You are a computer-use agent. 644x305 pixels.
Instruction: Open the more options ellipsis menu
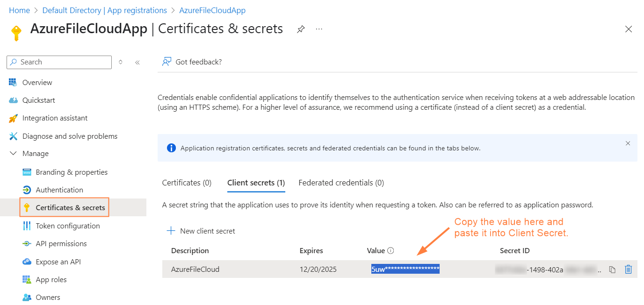point(319,29)
